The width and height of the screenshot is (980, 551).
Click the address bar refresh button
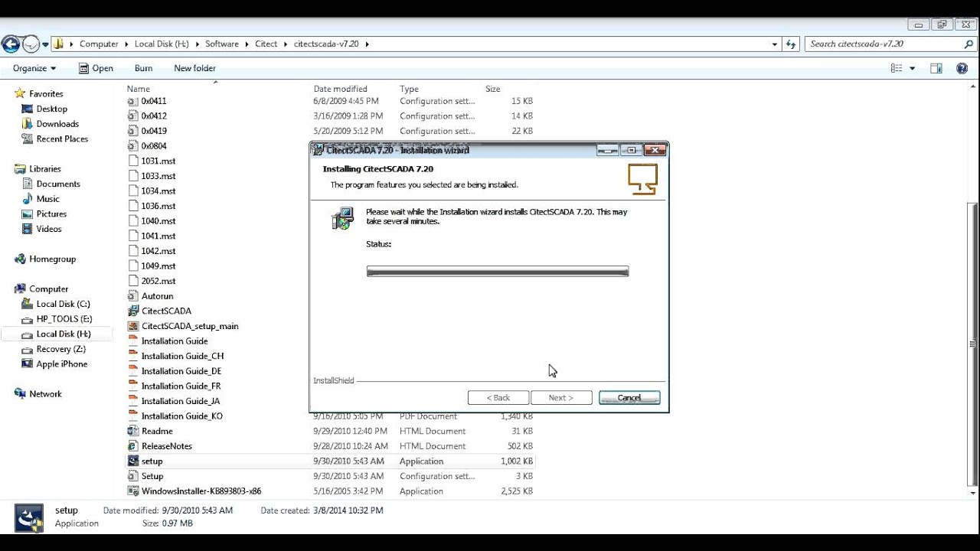(x=792, y=44)
